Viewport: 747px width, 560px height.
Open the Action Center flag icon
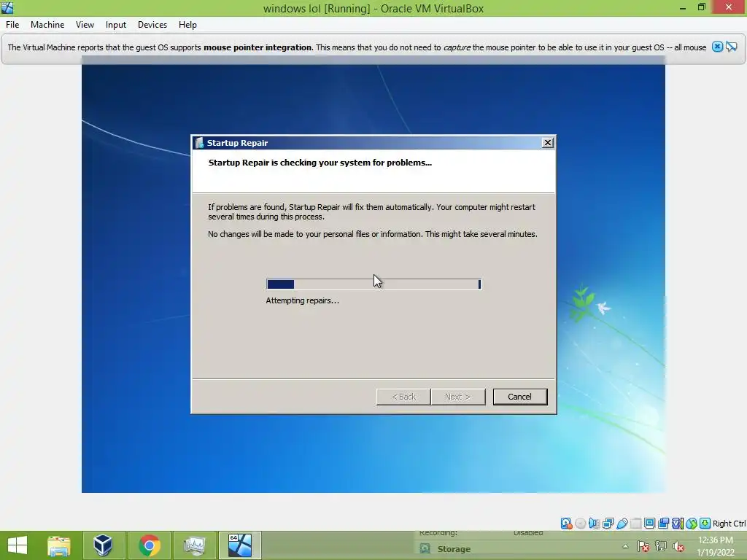(643, 546)
